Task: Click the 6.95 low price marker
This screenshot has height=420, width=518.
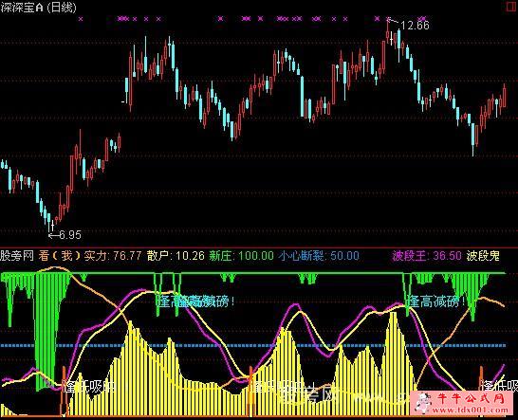Action: point(69,235)
